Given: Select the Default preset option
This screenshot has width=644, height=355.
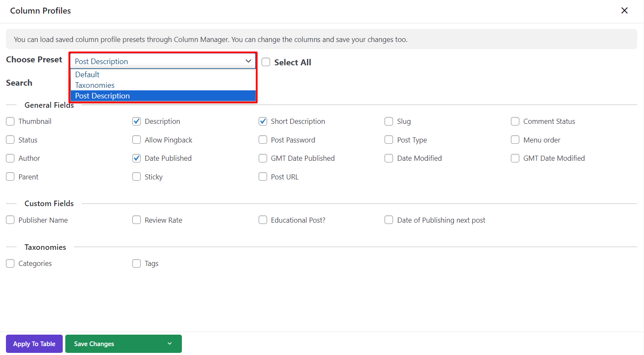Looking at the screenshot, I should tap(87, 75).
